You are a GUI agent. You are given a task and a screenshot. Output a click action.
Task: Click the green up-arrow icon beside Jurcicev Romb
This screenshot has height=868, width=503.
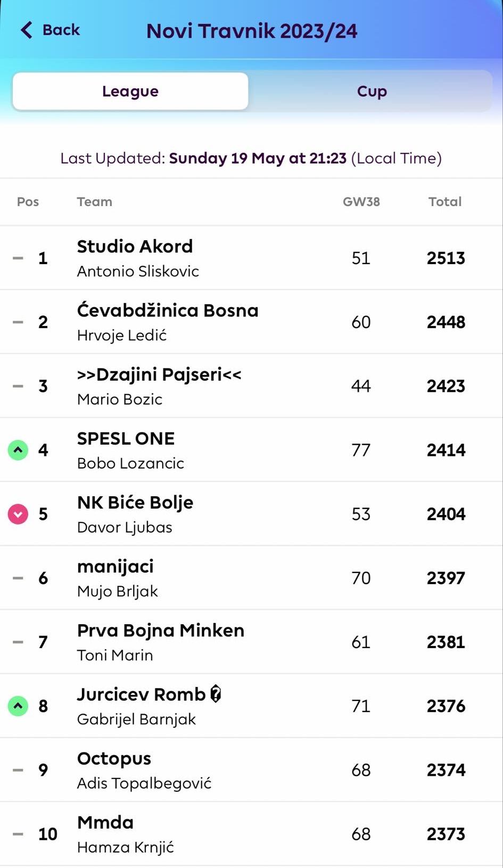point(18,706)
